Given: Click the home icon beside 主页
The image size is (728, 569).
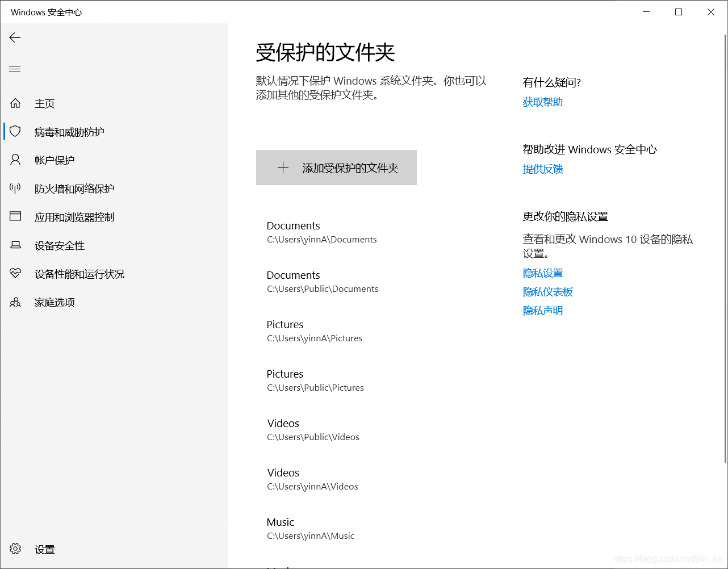Looking at the screenshot, I should tap(15, 103).
